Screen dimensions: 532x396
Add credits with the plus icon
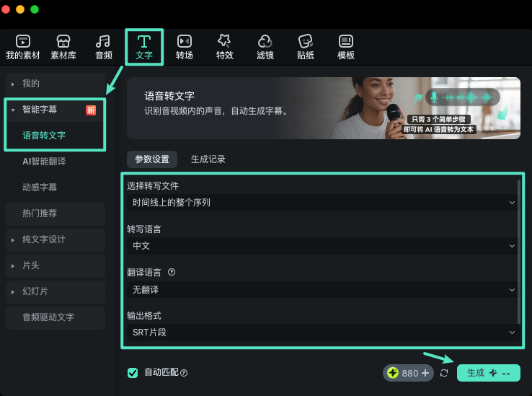pos(425,373)
